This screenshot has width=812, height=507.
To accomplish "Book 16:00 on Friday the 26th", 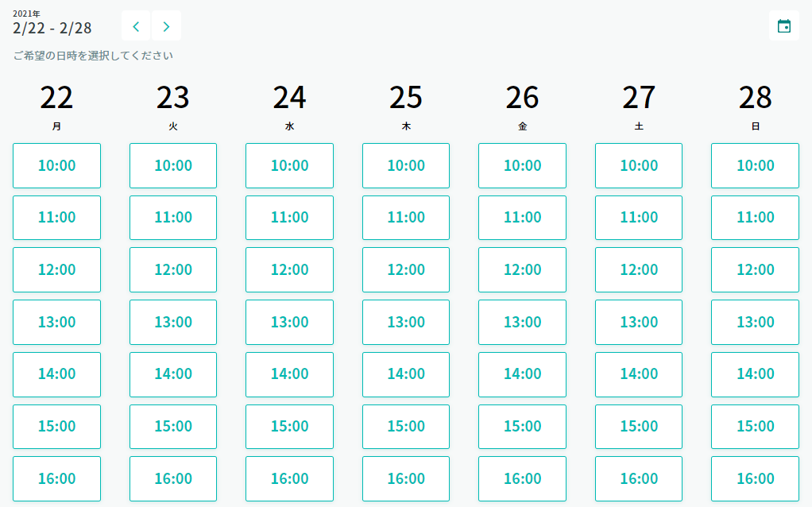I will (522, 478).
